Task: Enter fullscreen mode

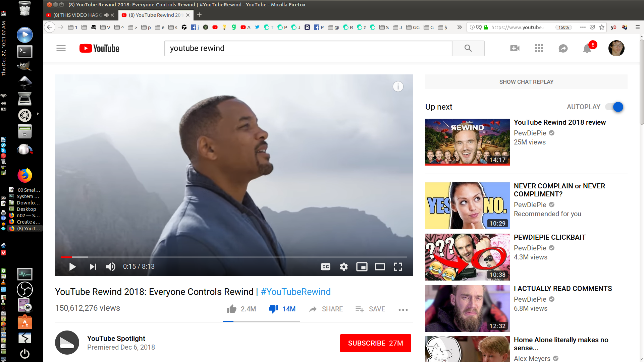Action: coord(398,267)
